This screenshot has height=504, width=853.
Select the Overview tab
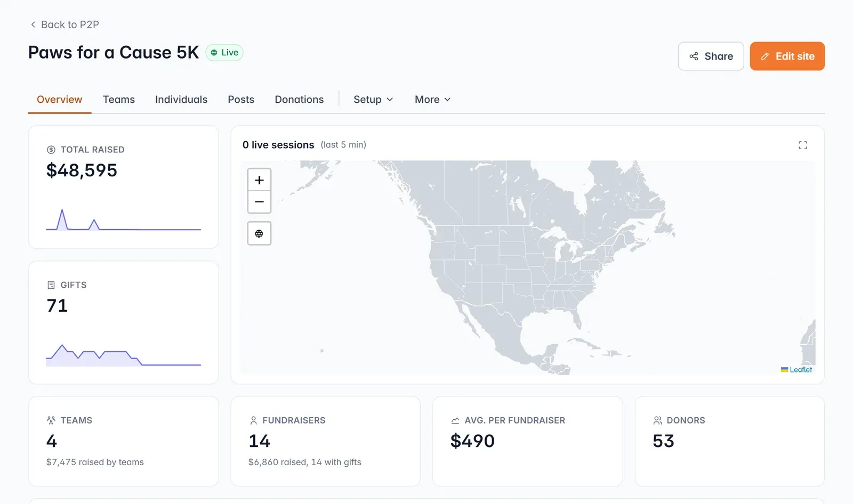click(x=60, y=100)
